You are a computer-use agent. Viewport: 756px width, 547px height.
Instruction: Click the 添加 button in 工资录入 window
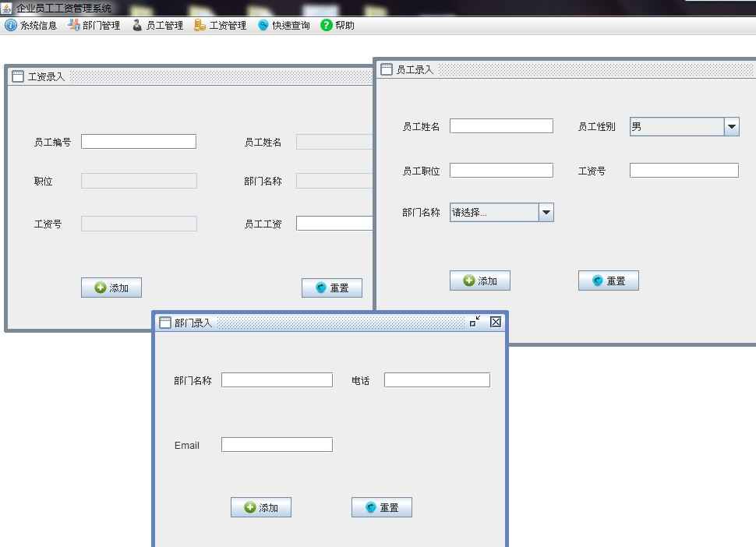[111, 288]
